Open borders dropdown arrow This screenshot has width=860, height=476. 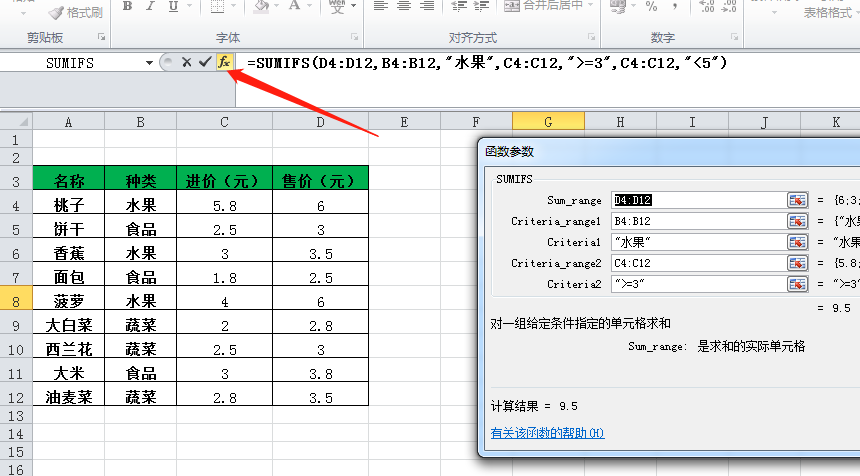(234, 7)
